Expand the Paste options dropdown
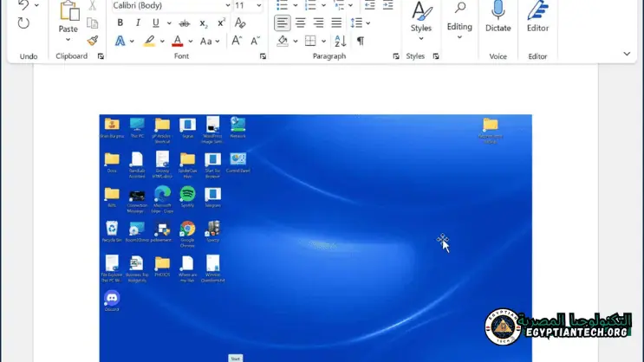The height and width of the screenshot is (362, 644). point(68,40)
